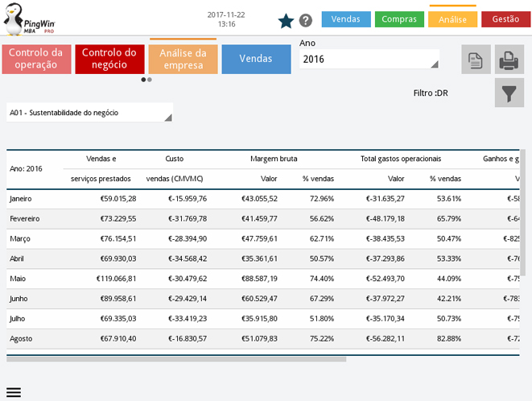Go to the first carousel page dot

click(143, 80)
